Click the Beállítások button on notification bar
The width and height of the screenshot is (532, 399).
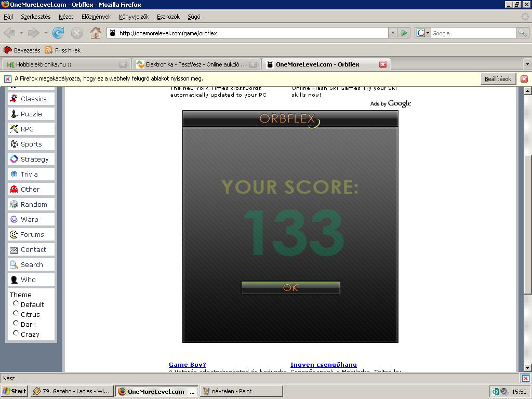(498, 79)
